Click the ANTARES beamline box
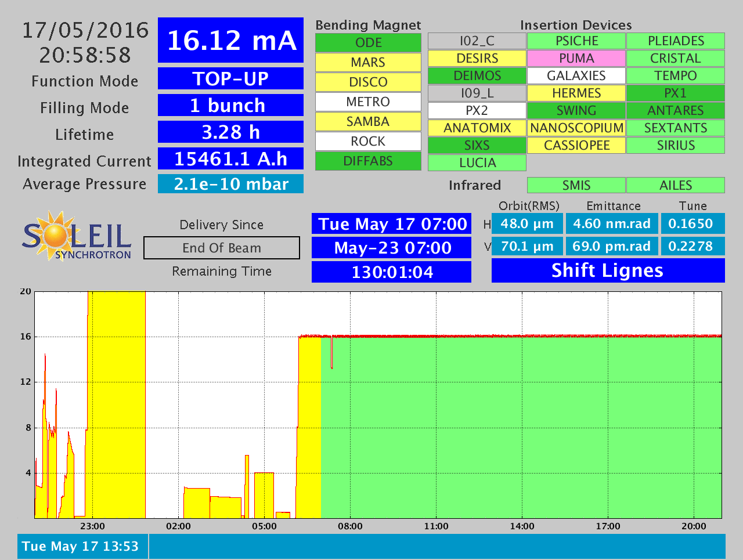 coord(676,111)
